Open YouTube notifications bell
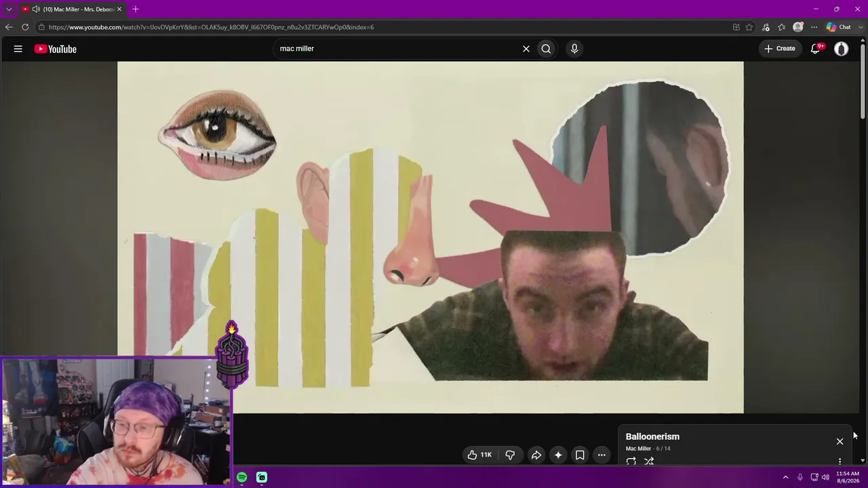Viewport: 868px width, 488px height. pos(816,49)
